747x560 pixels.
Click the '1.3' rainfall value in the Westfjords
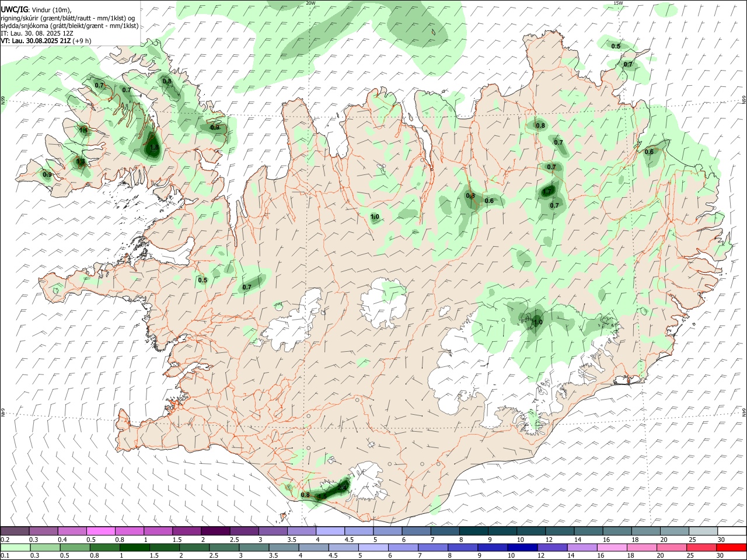(81, 162)
